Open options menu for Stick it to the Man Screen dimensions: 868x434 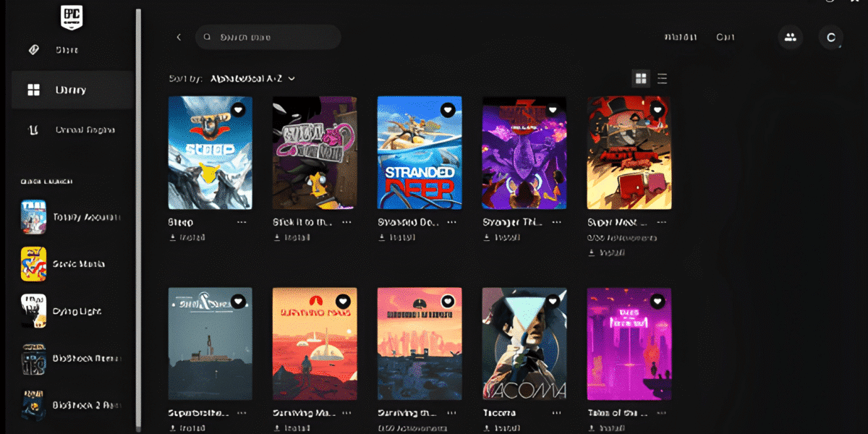347,222
